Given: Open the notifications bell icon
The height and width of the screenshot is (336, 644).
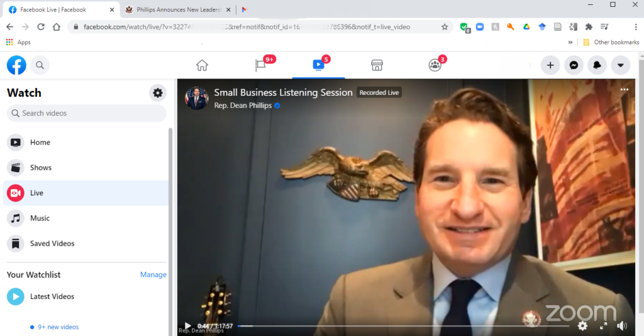Looking at the screenshot, I should 597,65.
